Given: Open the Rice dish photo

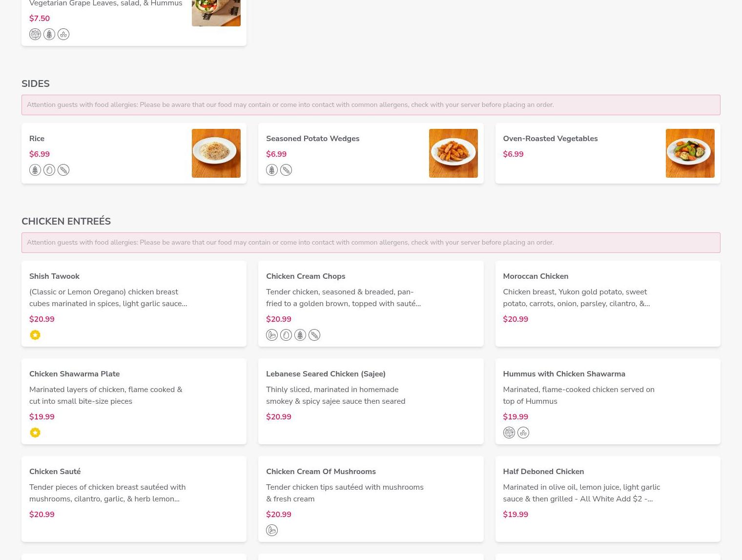Looking at the screenshot, I should [216, 153].
